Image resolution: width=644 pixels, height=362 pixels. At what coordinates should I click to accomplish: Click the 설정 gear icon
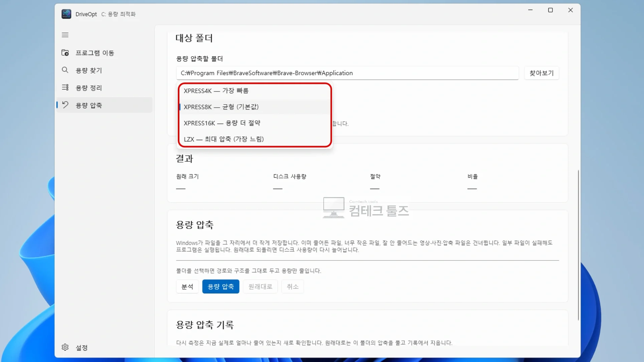pyautogui.click(x=65, y=347)
